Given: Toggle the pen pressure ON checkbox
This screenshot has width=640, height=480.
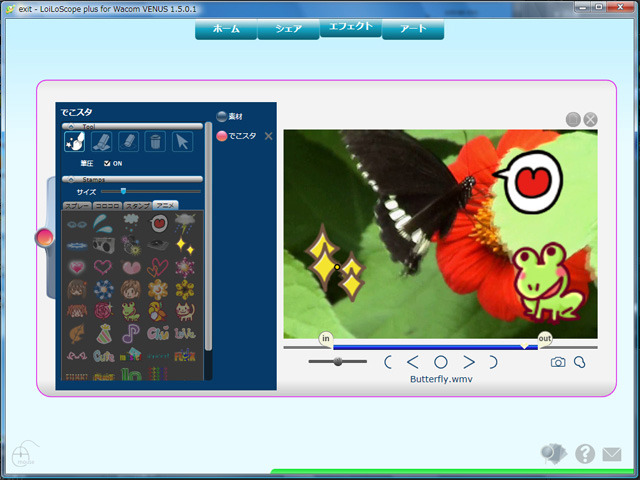Looking at the screenshot, I should [108, 163].
